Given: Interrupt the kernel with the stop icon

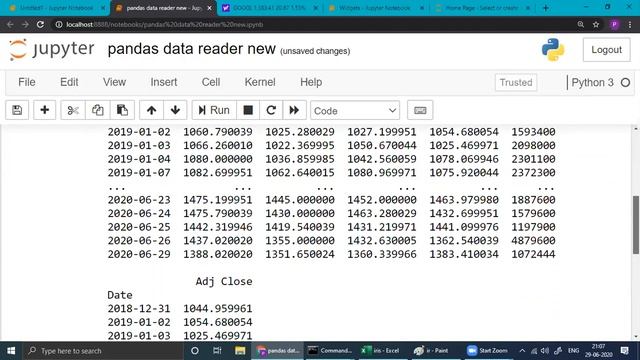Looking at the screenshot, I should 248,110.
